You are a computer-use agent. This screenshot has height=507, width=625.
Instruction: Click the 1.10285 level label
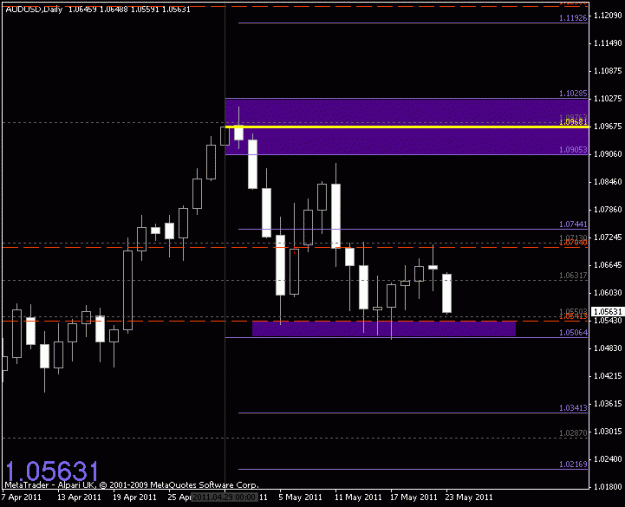[573, 93]
